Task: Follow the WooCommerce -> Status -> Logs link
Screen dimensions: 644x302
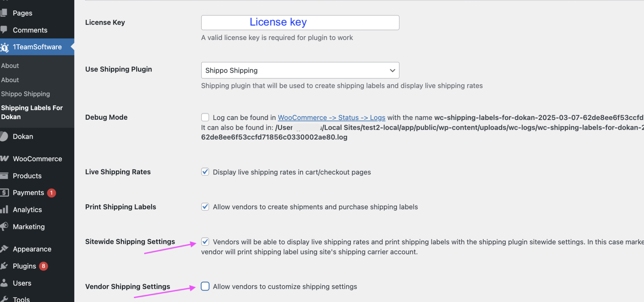Action: pyautogui.click(x=331, y=117)
